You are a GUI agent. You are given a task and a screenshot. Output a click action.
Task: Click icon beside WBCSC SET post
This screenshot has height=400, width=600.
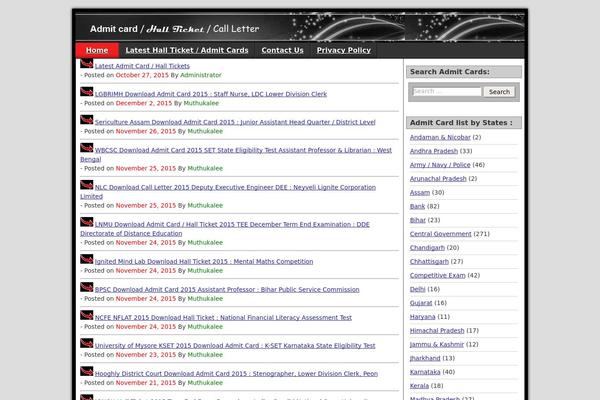(x=86, y=147)
